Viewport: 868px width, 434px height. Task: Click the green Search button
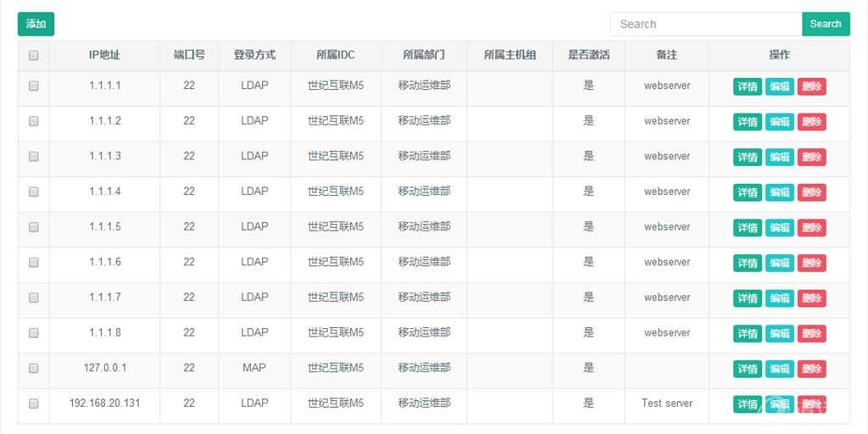pos(825,24)
